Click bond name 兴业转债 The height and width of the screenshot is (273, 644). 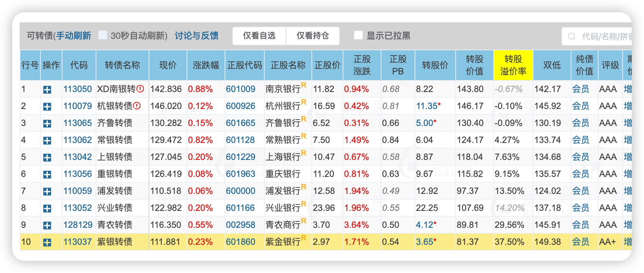tap(115, 208)
